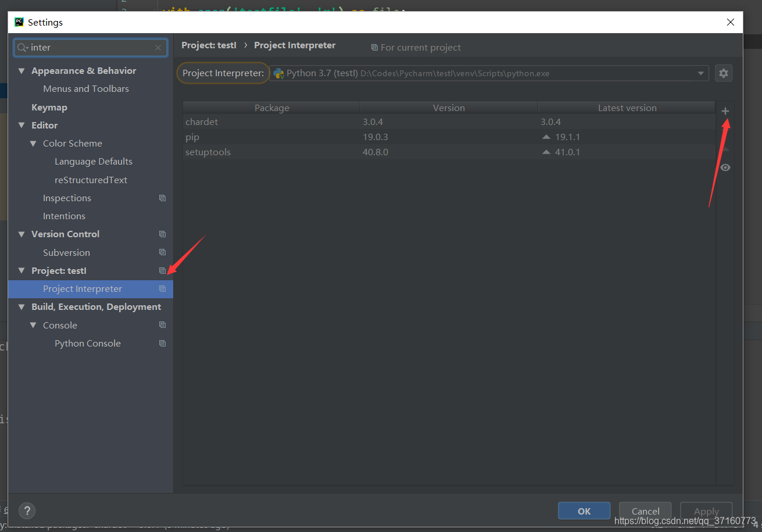Click the per-project icon beside Version Control
The image size is (762, 532).
click(x=162, y=234)
